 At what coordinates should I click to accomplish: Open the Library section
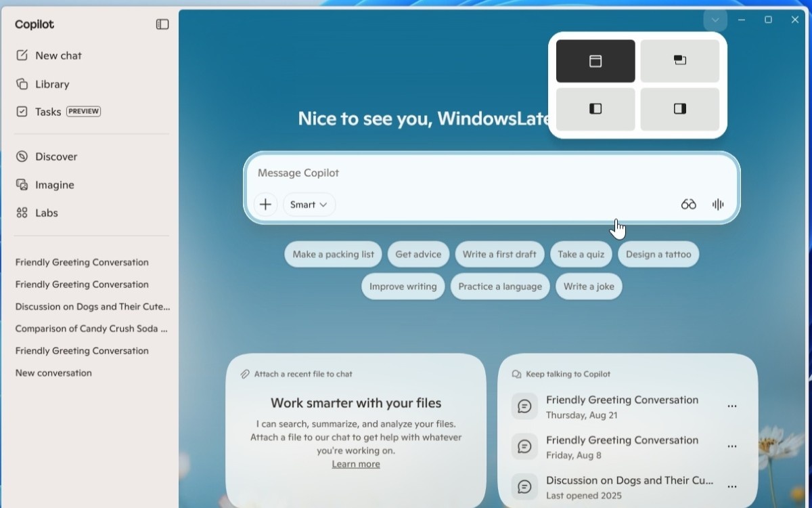[x=43, y=84]
